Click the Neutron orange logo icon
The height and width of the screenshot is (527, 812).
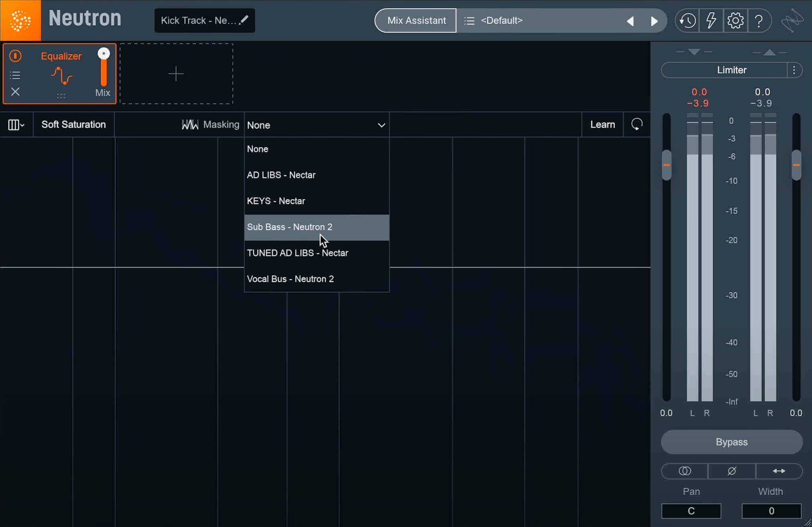pos(20,20)
